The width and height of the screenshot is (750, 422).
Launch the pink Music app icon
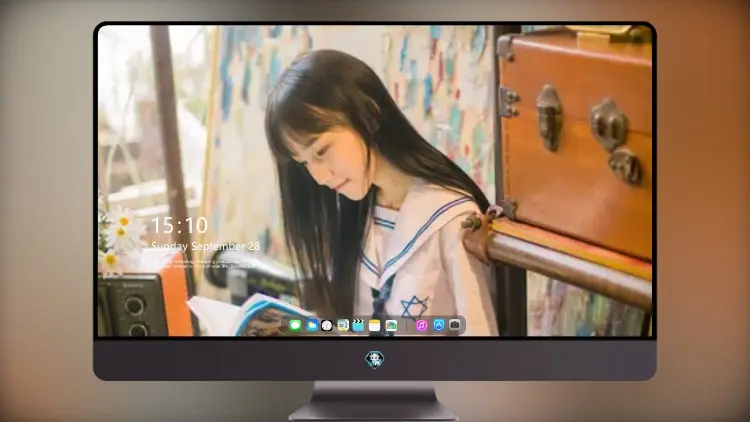click(421, 326)
